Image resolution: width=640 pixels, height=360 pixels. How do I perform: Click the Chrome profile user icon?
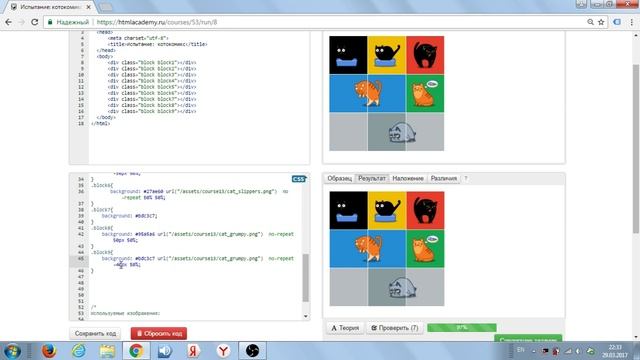(x=581, y=4)
